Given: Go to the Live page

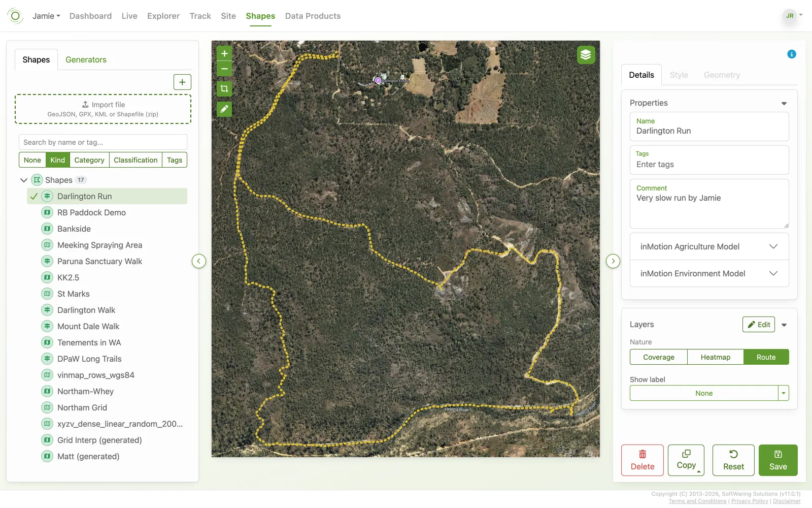Looking at the screenshot, I should pos(129,16).
